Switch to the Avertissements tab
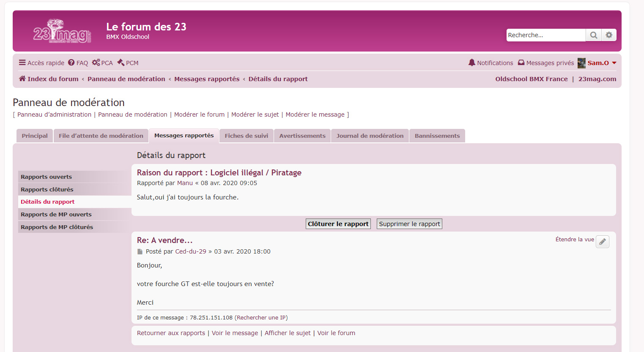 click(x=302, y=136)
